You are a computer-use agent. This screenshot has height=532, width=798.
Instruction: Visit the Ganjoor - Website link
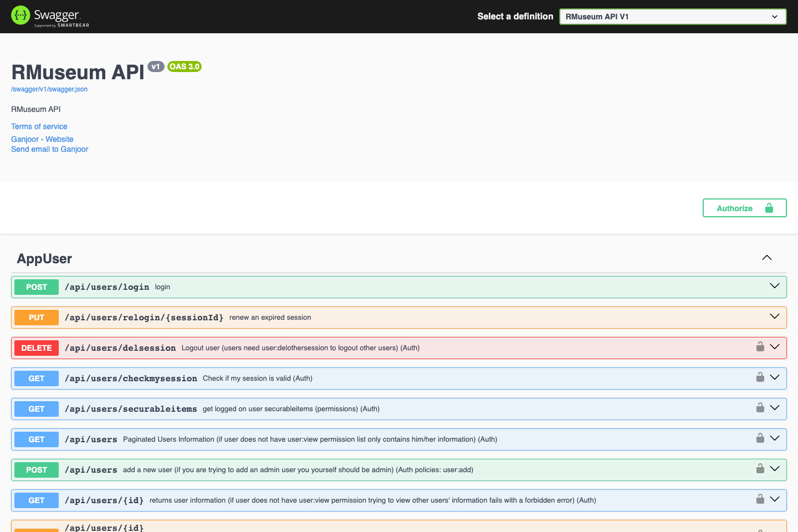pyautogui.click(x=42, y=139)
